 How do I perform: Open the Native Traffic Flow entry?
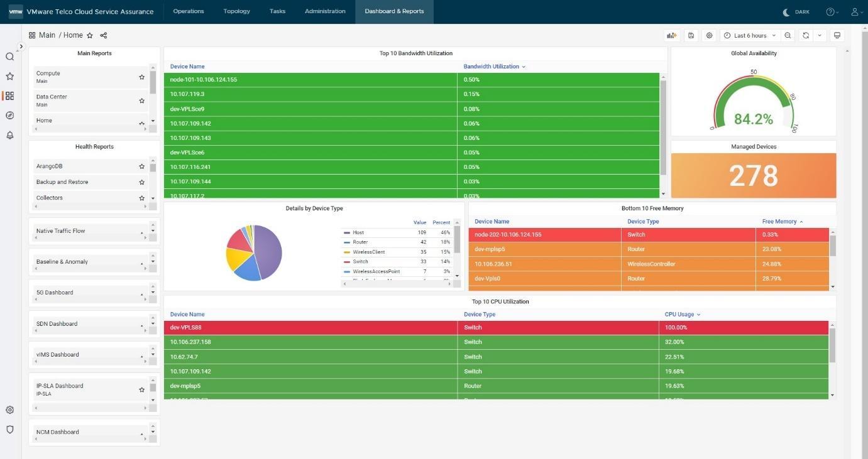click(x=60, y=231)
